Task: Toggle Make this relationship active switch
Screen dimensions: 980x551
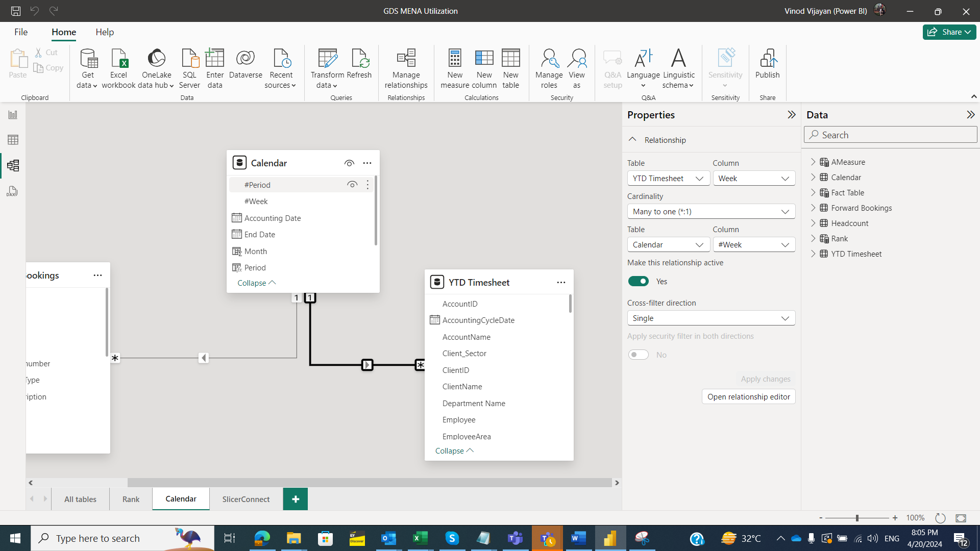Action: [638, 281]
